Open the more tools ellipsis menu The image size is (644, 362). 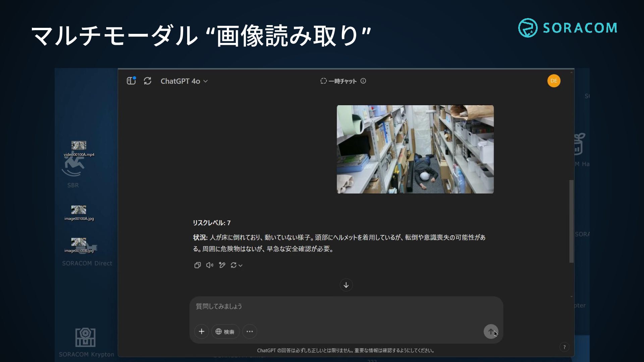tap(250, 331)
